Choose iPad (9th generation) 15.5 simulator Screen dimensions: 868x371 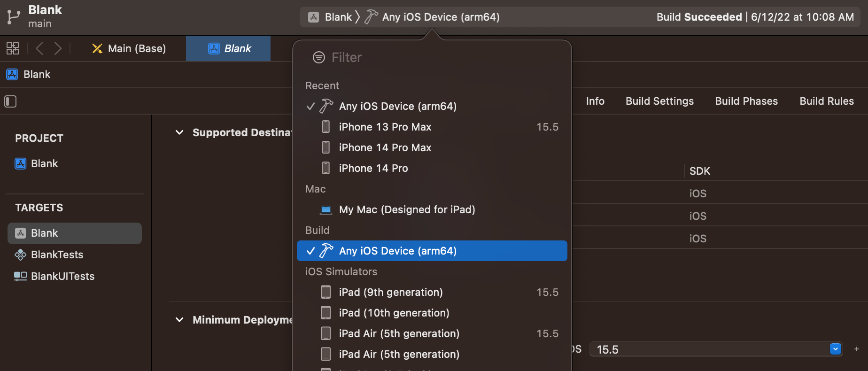(x=432, y=292)
